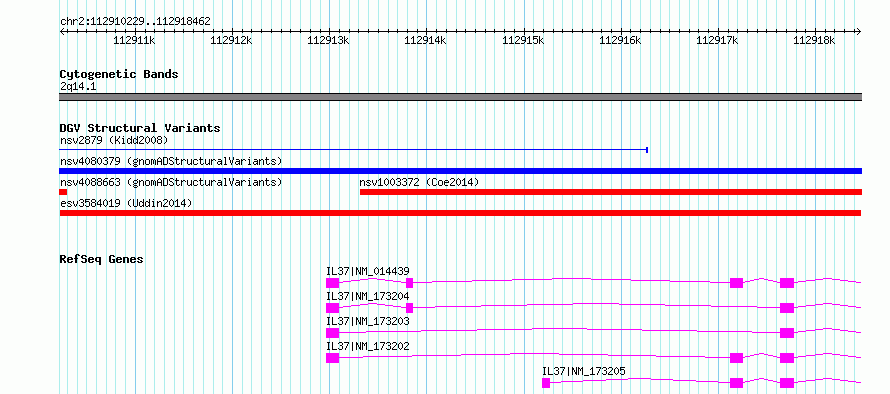
Task: Click the 112915k ruler position marker
Action: (x=523, y=40)
